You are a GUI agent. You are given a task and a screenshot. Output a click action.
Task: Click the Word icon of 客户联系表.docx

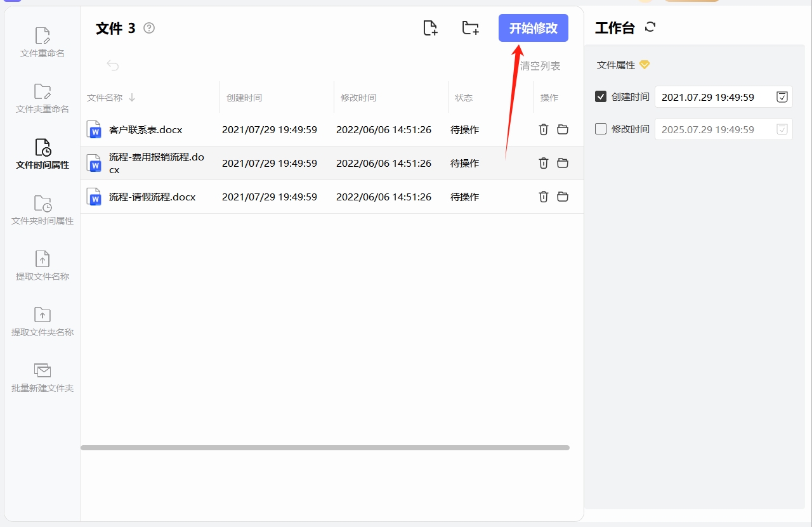pos(94,129)
